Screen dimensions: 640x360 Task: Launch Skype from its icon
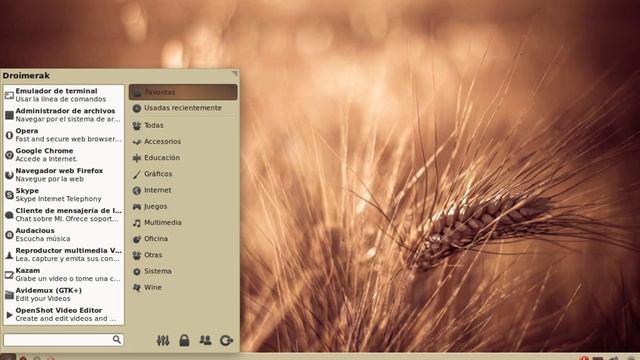tap(9, 195)
